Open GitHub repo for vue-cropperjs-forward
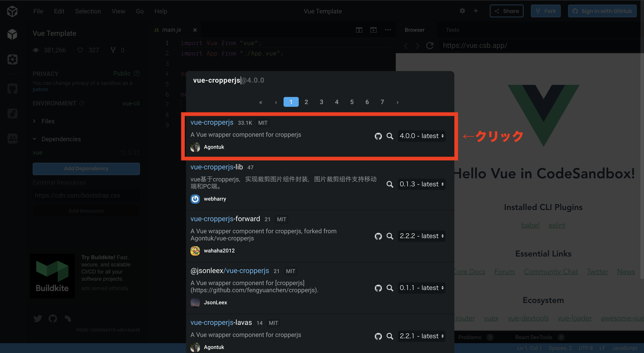Screen dimensions: 644x353 [378, 236]
